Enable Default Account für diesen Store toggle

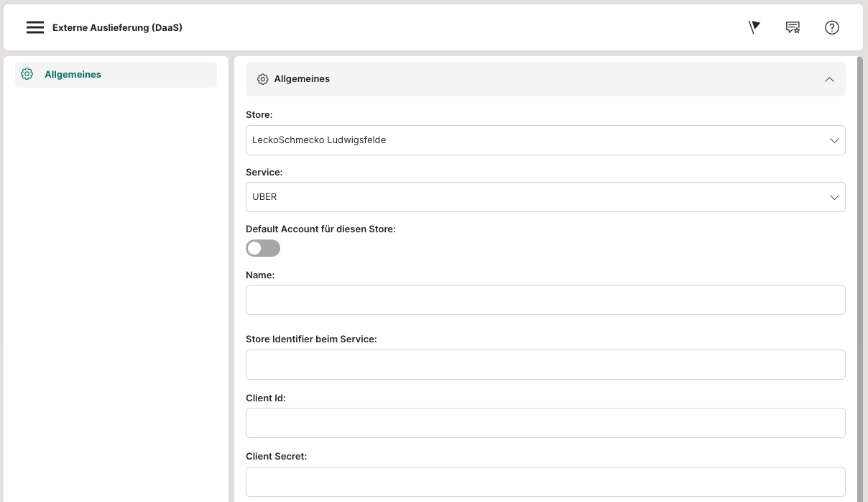(x=263, y=248)
